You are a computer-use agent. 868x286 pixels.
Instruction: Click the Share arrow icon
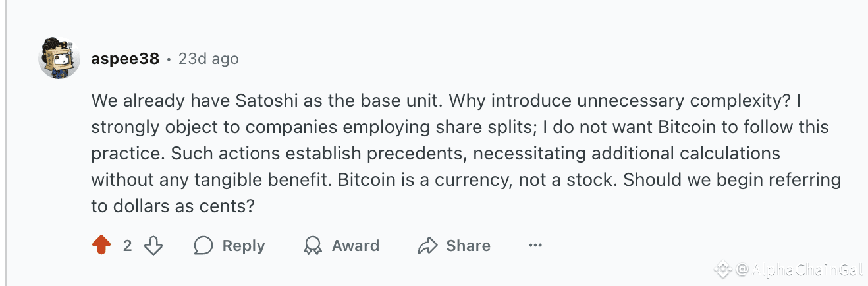(428, 246)
